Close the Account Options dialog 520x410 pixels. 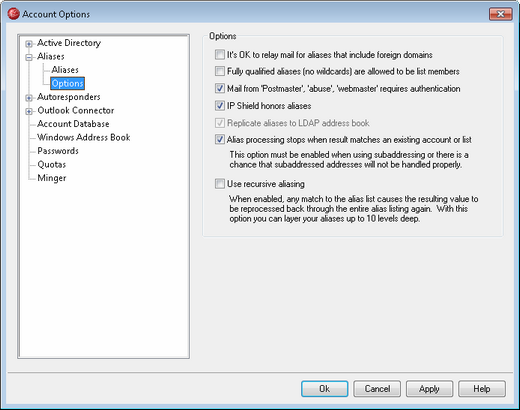[500, 14]
